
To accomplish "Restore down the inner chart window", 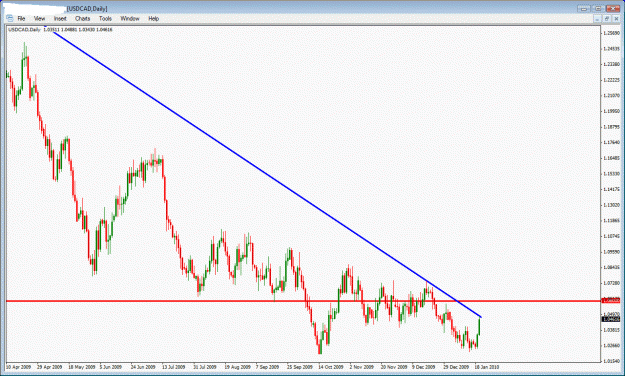I will [x=607, y=19].
